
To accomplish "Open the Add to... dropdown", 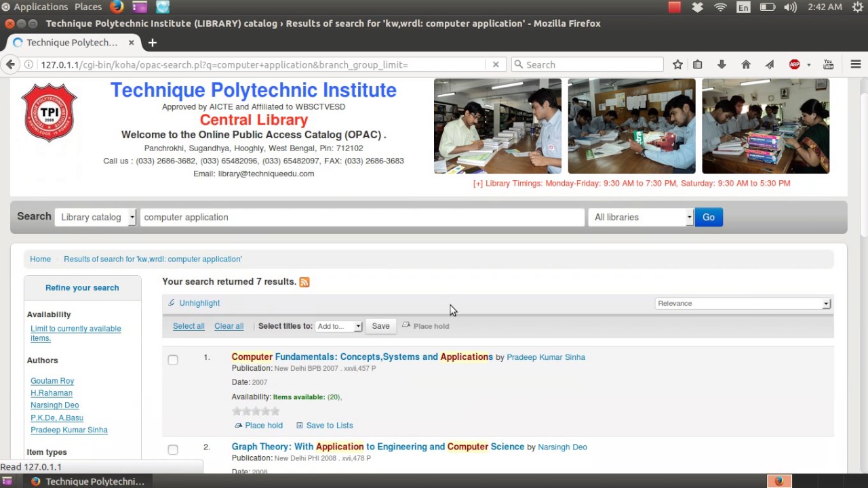I will [x=338, y=326].
